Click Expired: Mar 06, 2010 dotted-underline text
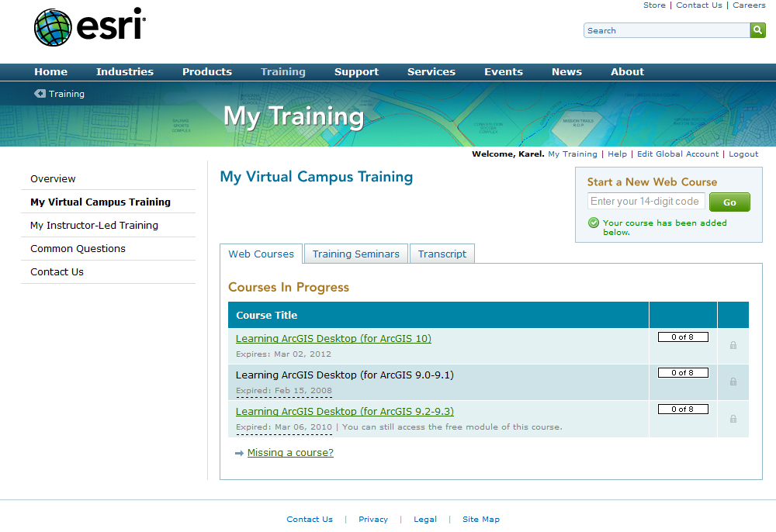776x532 pixels. [x=283, y=427]
